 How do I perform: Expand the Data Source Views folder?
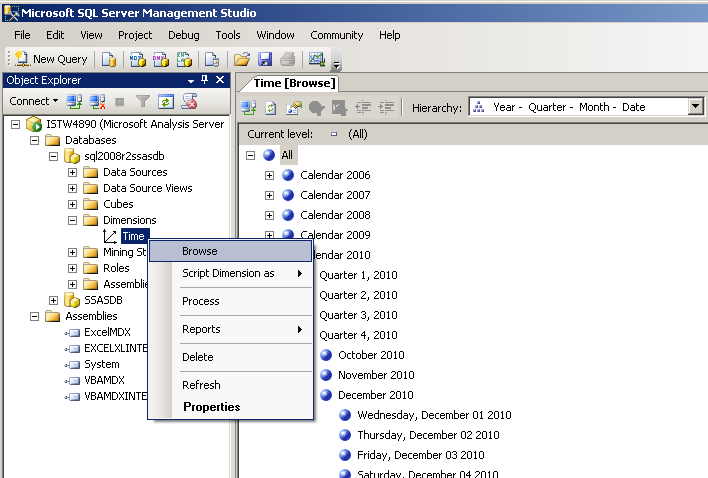coord(72,188)
